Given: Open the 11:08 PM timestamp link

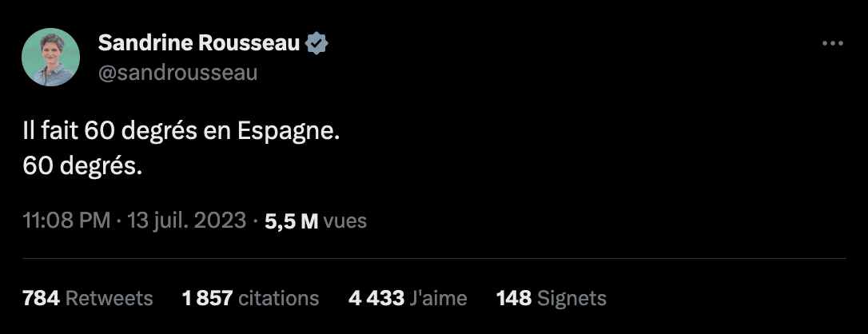Looking at the screenshot, I should pos(67,221).
